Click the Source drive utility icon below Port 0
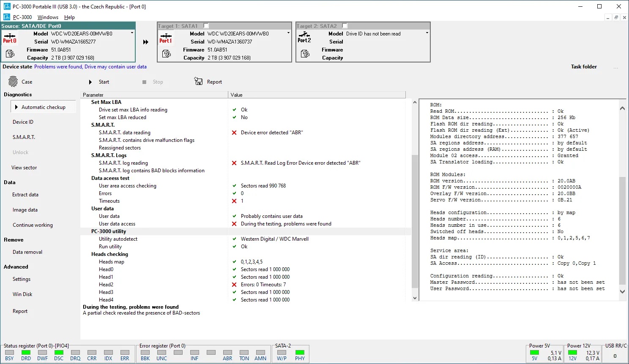The width and height of the screenshot is (629, 364). (x=10, y=54)
